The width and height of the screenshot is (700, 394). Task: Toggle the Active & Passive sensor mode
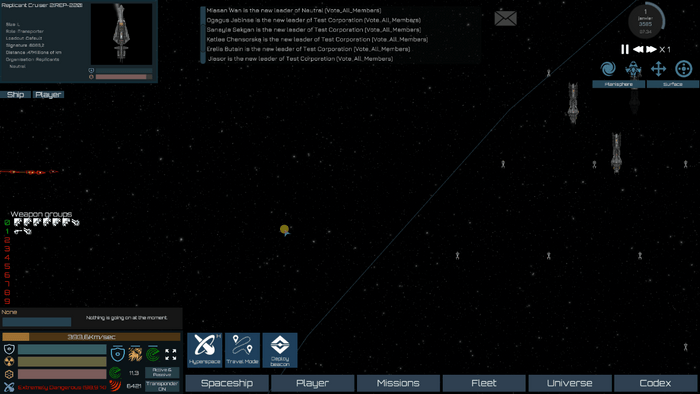click(162, 372)
